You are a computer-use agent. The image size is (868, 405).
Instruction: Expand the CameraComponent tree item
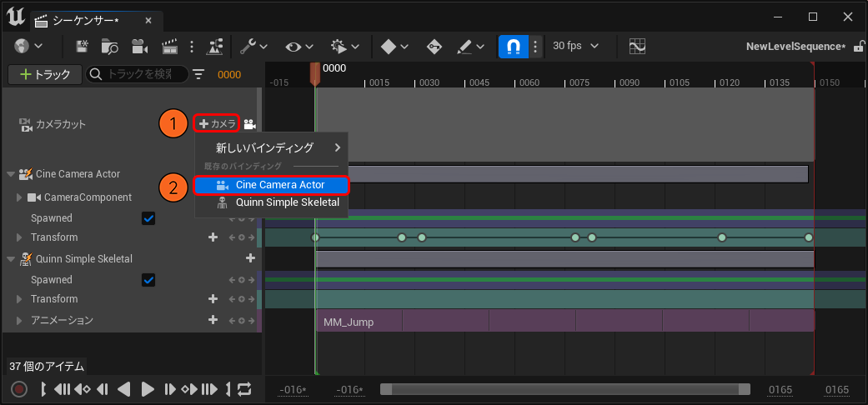pos(20,197)
